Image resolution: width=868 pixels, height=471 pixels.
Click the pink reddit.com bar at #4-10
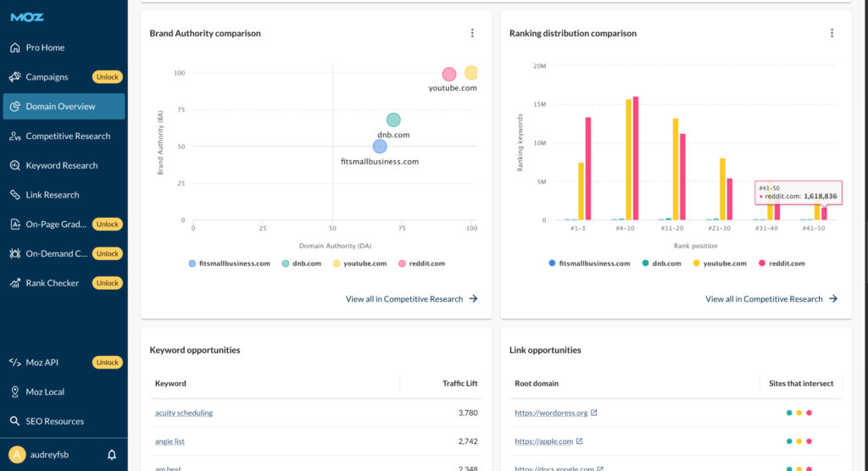point(636,158)
